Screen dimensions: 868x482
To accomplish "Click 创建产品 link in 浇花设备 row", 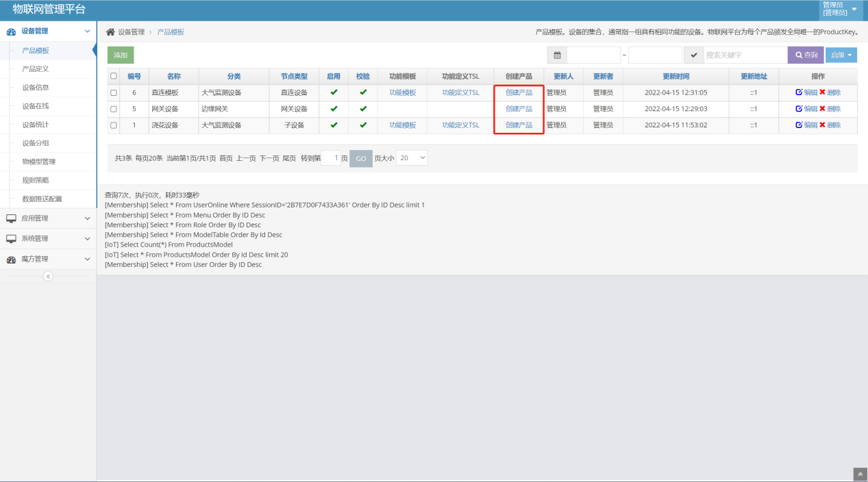I will [x=519, y=125].
